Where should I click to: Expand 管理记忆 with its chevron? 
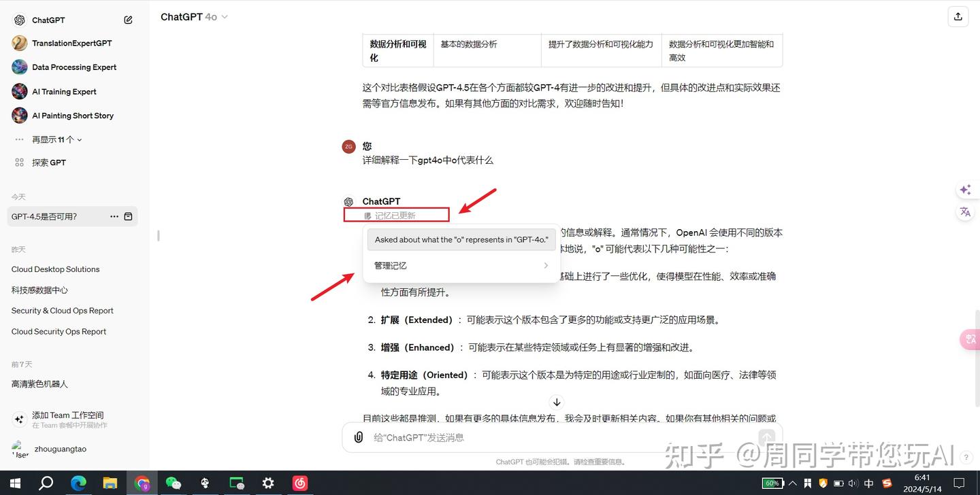545,265
